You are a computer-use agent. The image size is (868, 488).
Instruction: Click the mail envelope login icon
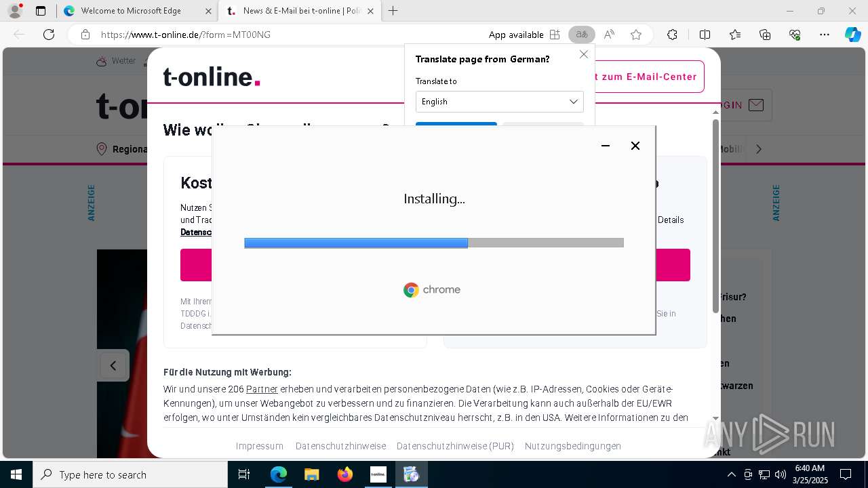(x=755, y=105)
